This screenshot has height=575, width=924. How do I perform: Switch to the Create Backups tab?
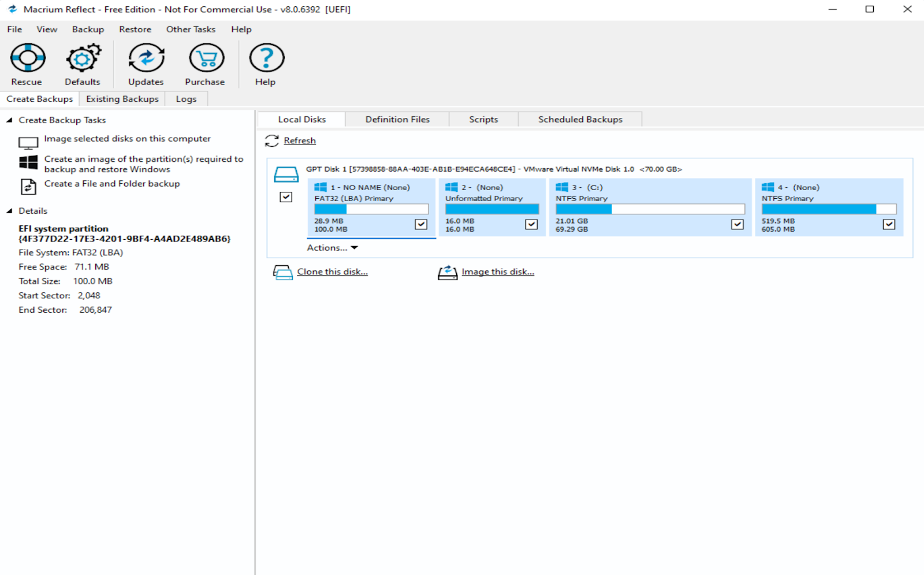(40, 99)
